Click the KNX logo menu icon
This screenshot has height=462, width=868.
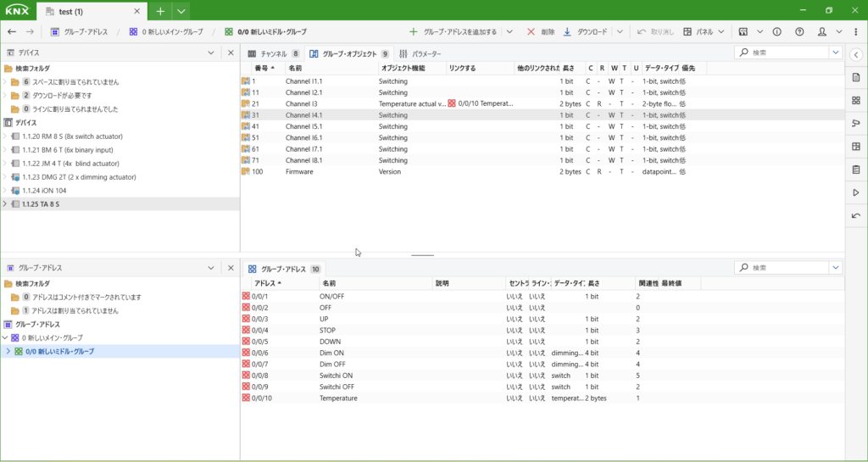(x=19, y=10)
